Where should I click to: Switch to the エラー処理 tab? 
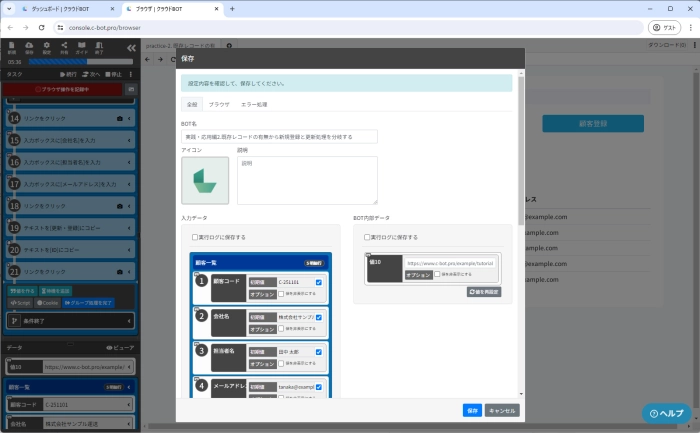click(x=255, y=104)
